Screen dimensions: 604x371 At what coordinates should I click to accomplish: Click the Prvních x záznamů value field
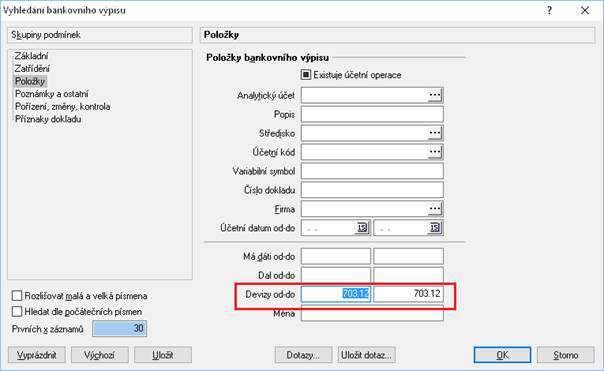click(x=120, y=329)
